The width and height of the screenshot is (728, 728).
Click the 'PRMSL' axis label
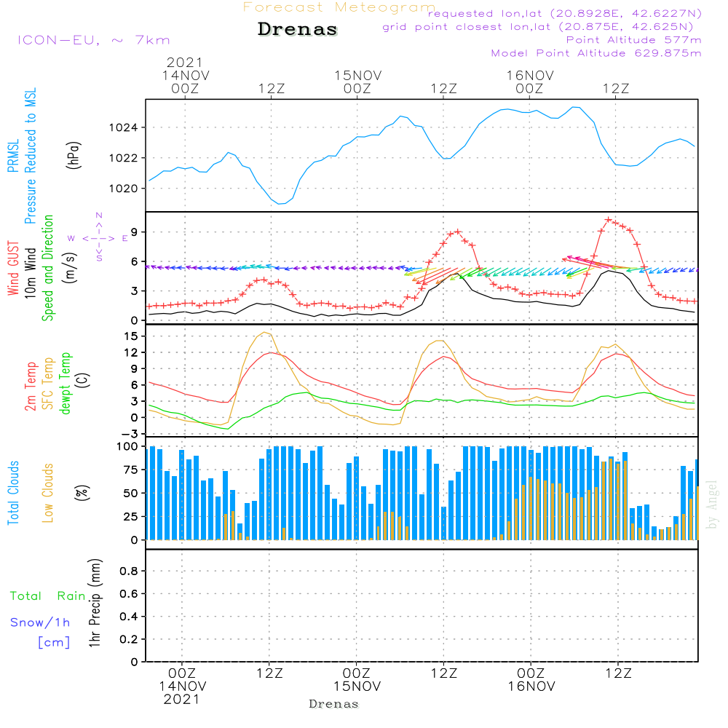coord(13,156)
